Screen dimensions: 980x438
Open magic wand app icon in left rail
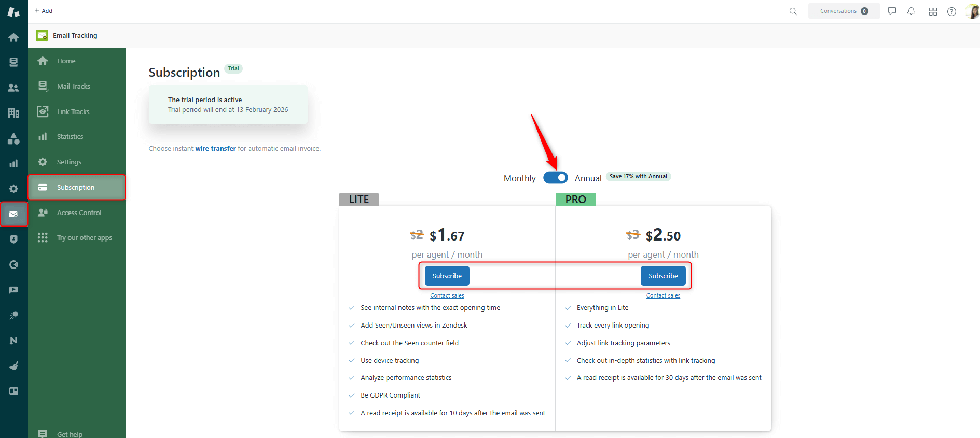(x=13, y=315)
